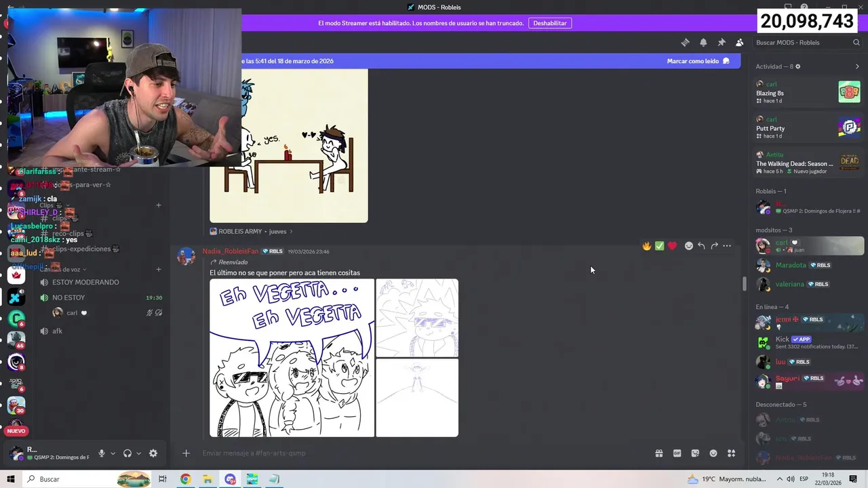
Task: Open The Walking Dead activity entry
Action: coord(808,163)
